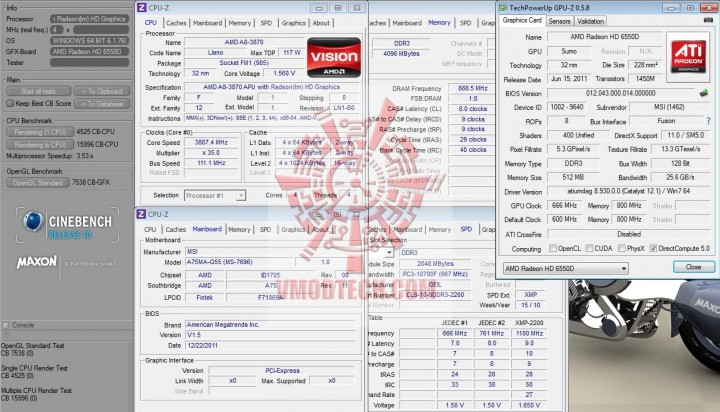Run the OpenGL Standard benchmark
720x412 pixels.
tap(38, 183)
